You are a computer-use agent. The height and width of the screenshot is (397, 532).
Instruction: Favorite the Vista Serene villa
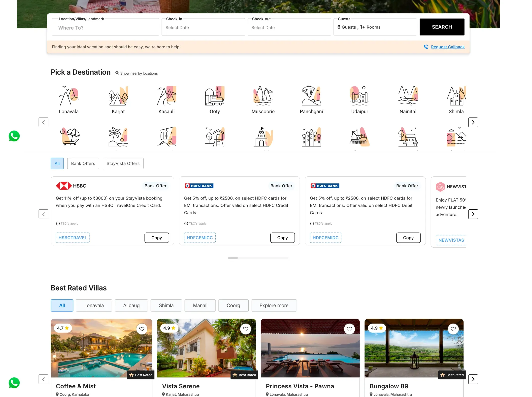246,329
